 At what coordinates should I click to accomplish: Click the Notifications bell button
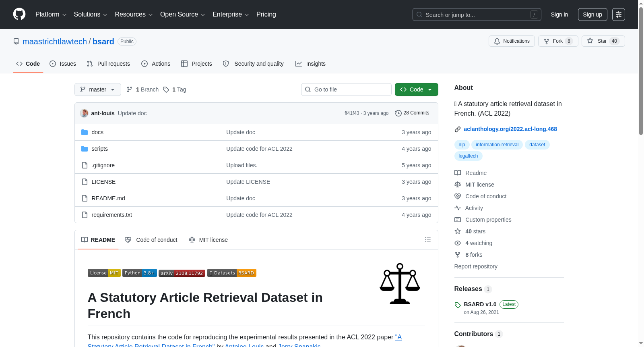pyautogui.click(x=512, y=41)
